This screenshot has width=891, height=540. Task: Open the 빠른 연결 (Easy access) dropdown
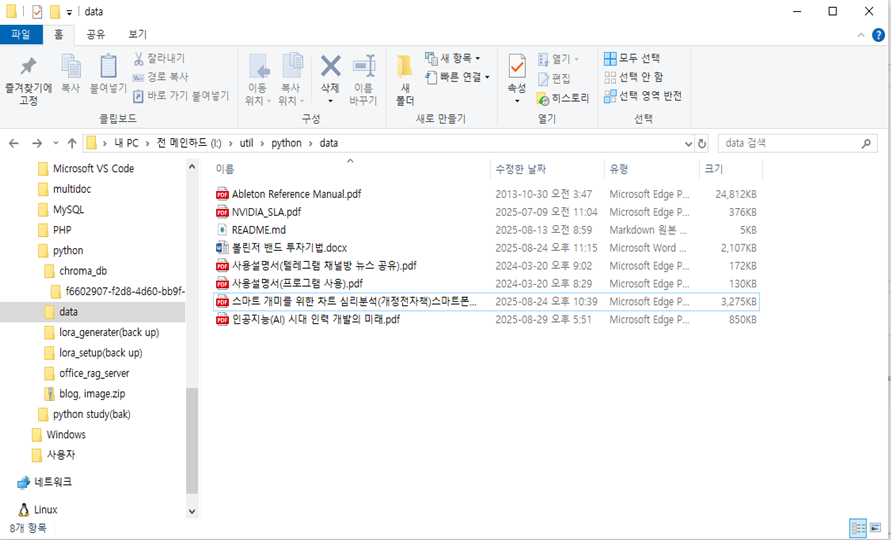tap(457, 77)
